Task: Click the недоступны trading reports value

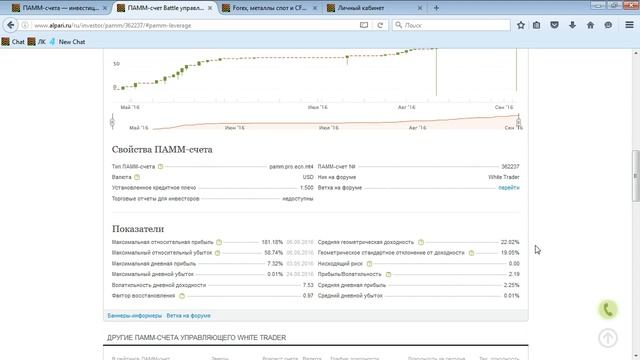Action: pos(298,199)
